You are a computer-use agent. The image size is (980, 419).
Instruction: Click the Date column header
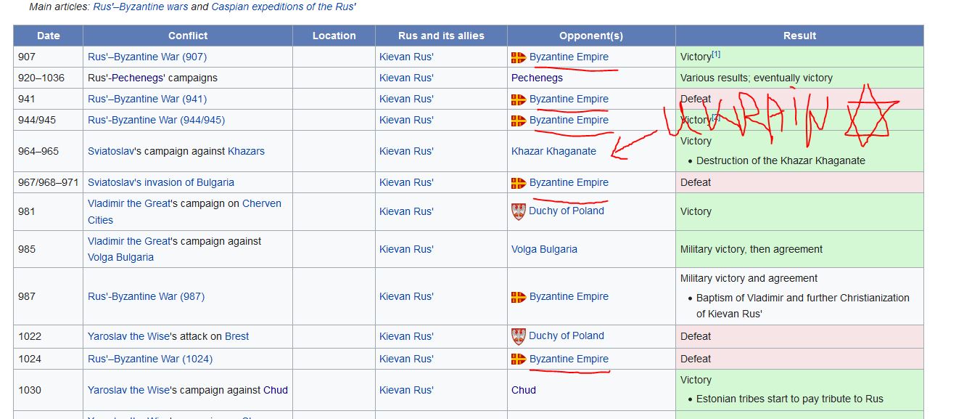49,36
